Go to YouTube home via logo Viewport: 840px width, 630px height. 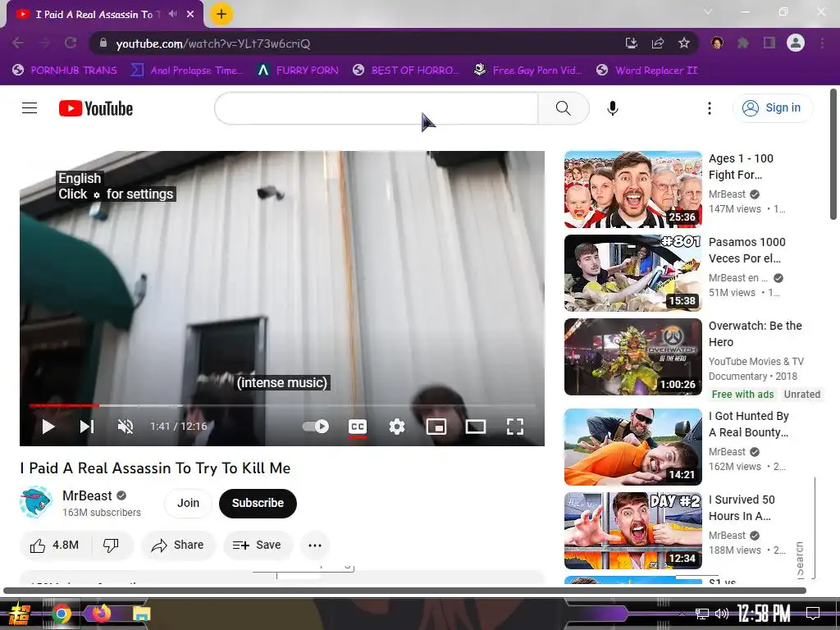tap(96, 108)
